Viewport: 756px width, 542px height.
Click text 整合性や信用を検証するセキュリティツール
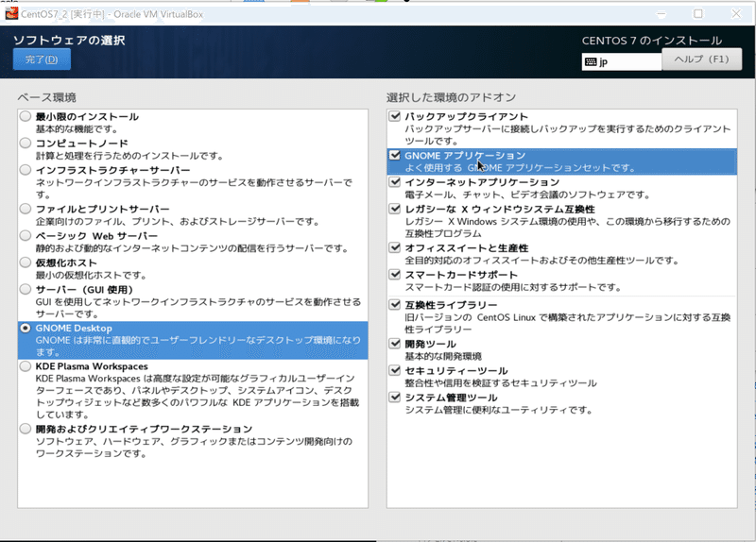tap(501, 383)
